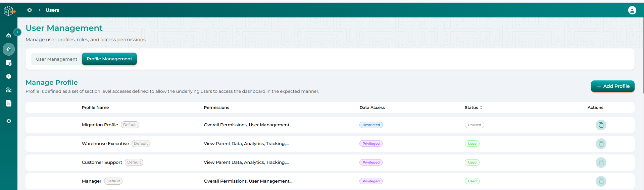The width and height of the screenshot is (644, 190).
Task: Click the Manager profile name
Action: (x=92, y=181)
